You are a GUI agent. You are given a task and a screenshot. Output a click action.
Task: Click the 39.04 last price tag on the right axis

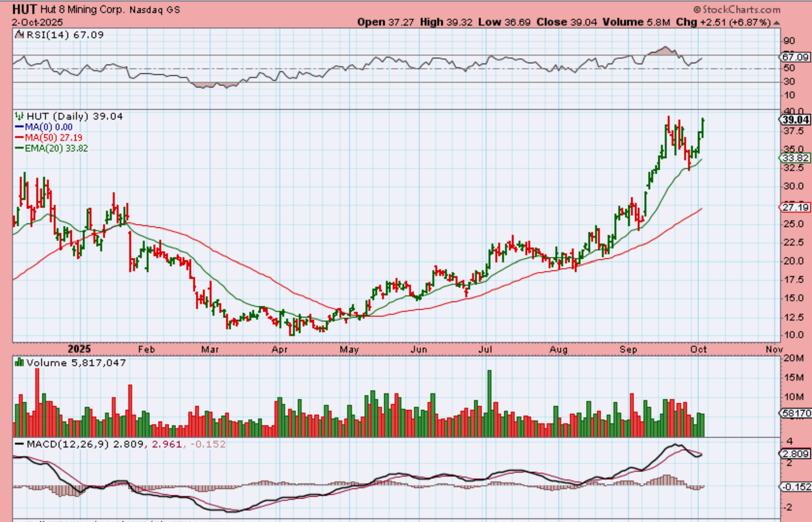pos(796,120)
